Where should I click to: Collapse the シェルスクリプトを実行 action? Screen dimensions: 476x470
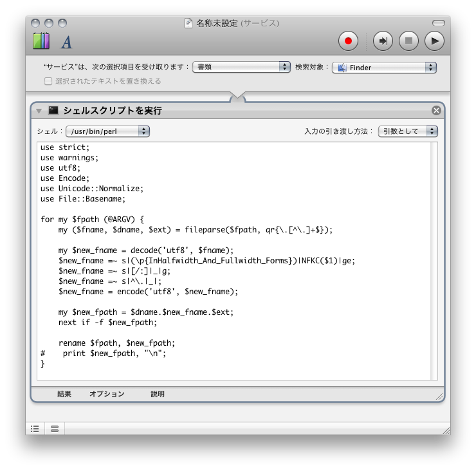pos(39,111)
